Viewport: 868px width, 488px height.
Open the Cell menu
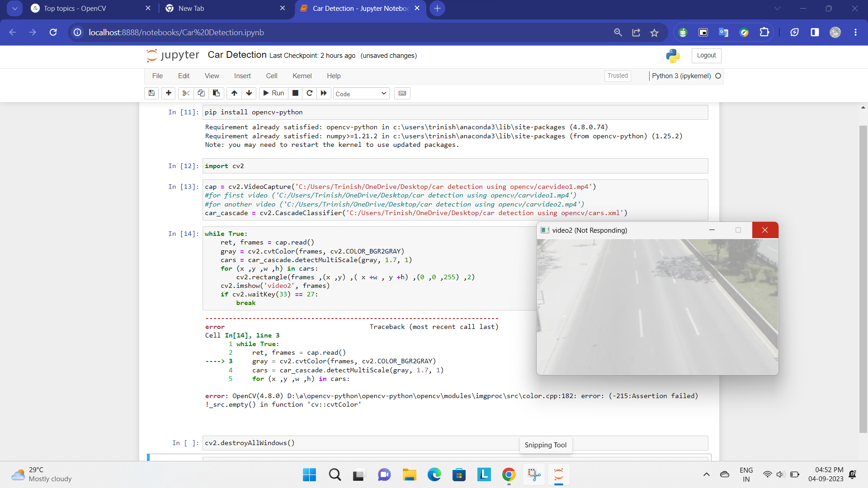[271, 76]
